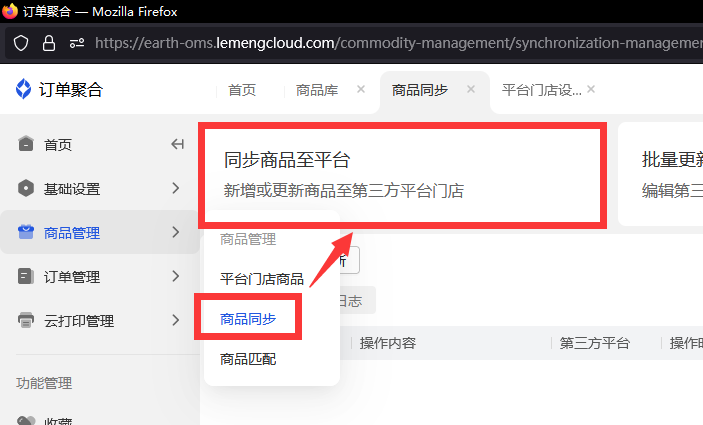The height and width of the screenshot is (425, 703).
Task: Click the 订单管理 document icon
Action: (26, 276)
